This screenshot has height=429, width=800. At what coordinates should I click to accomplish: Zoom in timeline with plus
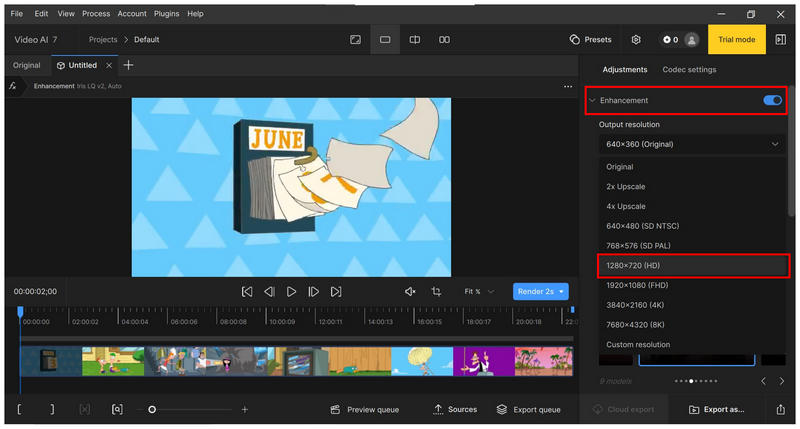point(245,410)
